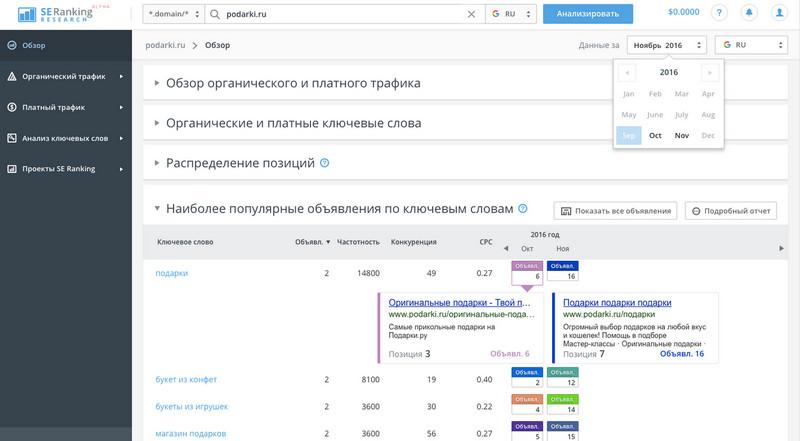Click timeline right arrow at table edge
Screen dimensions: 800x441
781,249
